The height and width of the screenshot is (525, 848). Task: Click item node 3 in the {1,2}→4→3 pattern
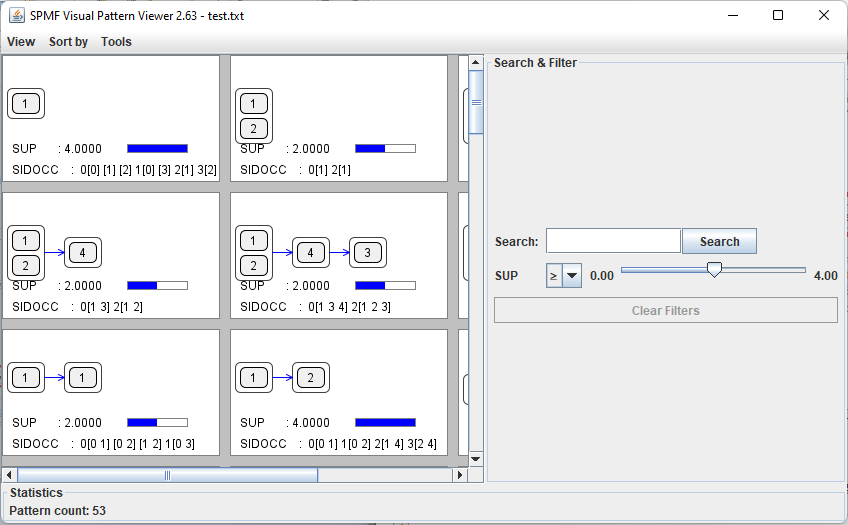367,253
